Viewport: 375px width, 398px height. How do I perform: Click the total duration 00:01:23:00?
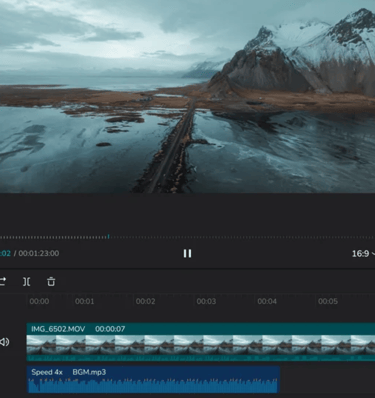39,253
